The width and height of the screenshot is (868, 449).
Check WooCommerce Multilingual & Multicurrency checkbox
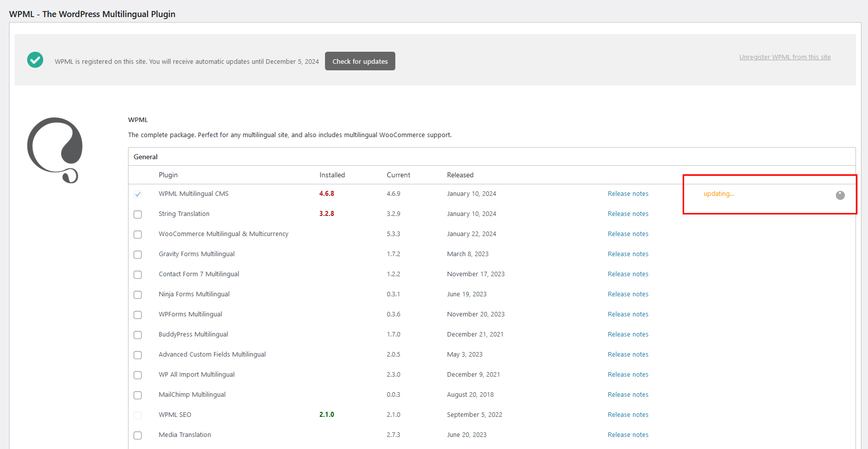pos(138,235)
